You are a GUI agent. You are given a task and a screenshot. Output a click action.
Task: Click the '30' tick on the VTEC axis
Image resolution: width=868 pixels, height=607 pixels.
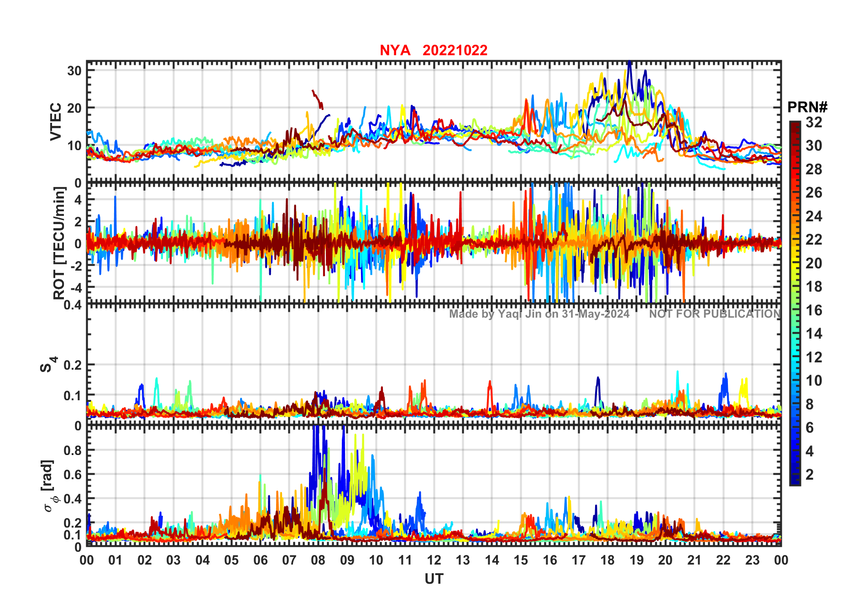point(74,71)
